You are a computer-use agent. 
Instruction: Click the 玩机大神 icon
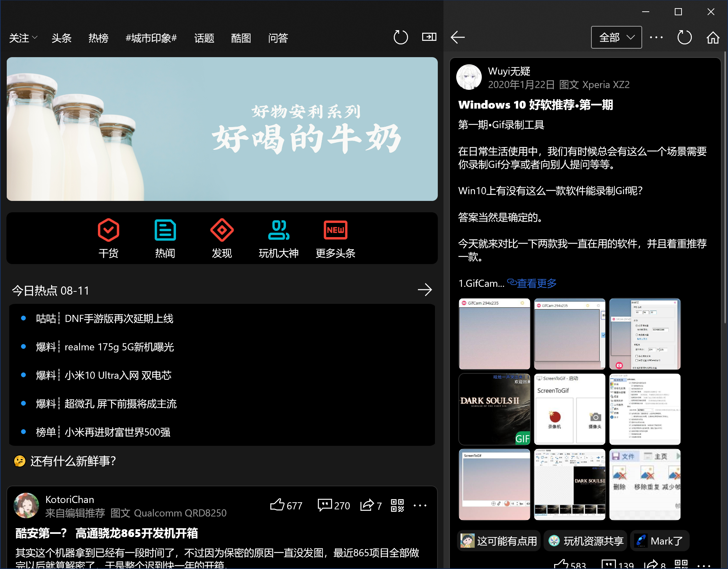(278, 230)
